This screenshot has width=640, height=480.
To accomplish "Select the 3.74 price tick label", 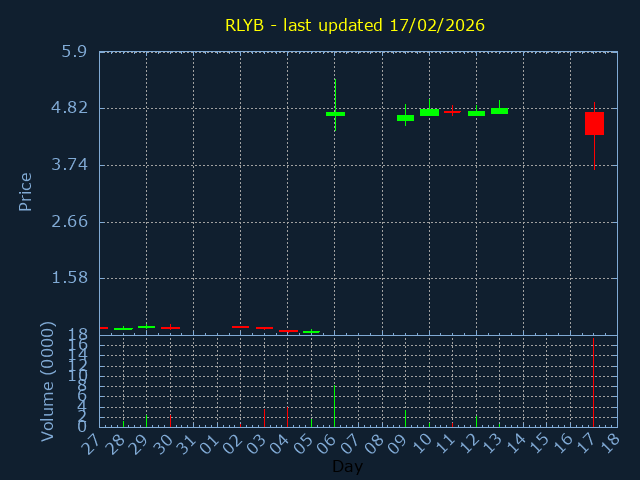I will (x=68, y=165).
